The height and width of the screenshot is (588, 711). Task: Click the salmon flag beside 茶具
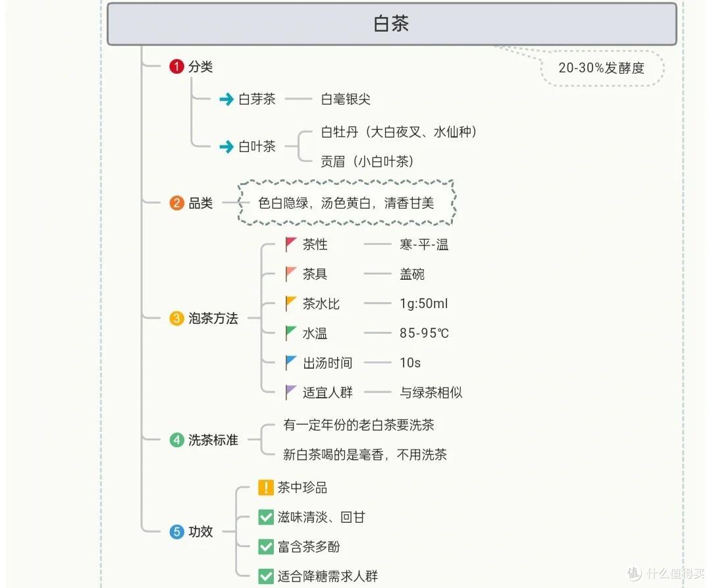click(x=291, y=274)
